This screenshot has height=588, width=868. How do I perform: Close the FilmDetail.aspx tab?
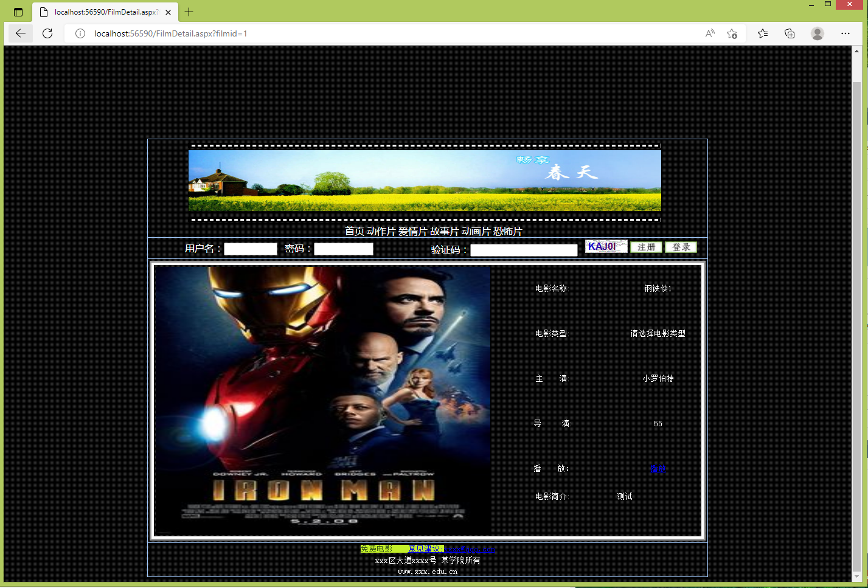coord(168,12)
